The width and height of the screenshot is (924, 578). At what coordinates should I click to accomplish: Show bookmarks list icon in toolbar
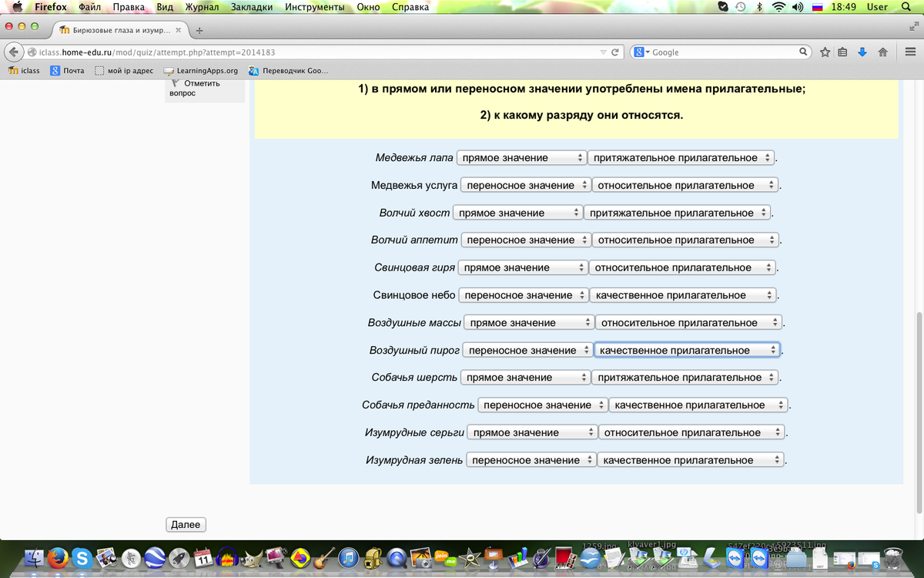pos(843,52)
